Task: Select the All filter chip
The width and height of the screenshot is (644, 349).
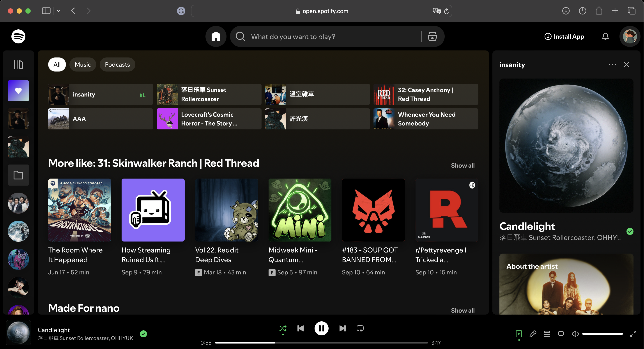Action: coord(57,64)
